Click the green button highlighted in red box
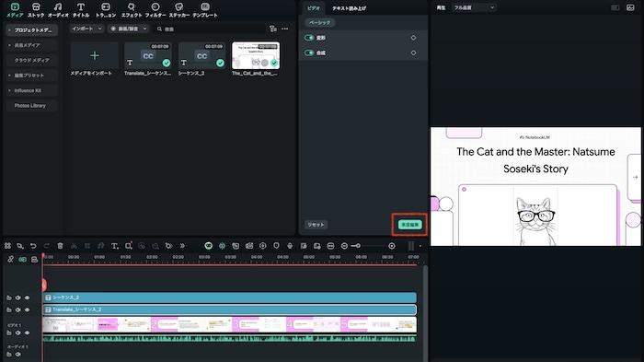The width and height of the screenshot is (644, 362). pos(409,225)
